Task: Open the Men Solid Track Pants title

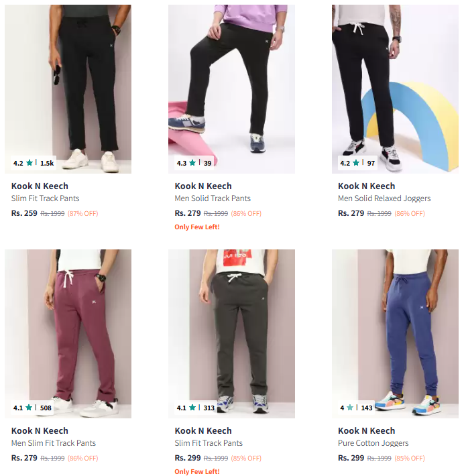Action: [213, 198]
